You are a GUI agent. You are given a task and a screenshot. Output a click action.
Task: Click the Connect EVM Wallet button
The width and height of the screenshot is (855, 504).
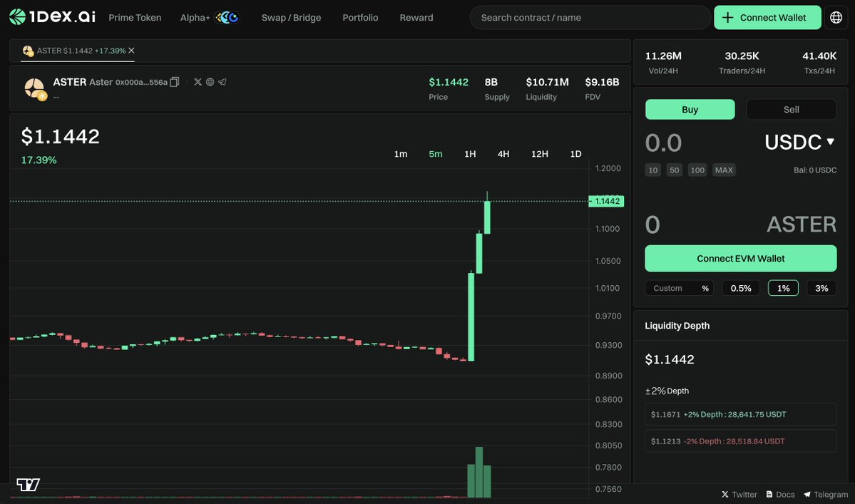pyautogui.click(x=740, y=258)
